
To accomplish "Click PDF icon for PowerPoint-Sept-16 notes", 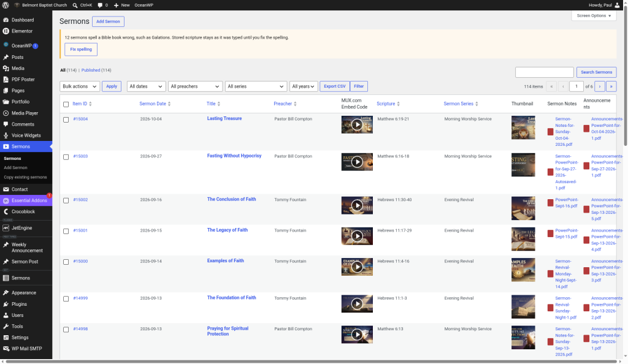I will 550,203.
